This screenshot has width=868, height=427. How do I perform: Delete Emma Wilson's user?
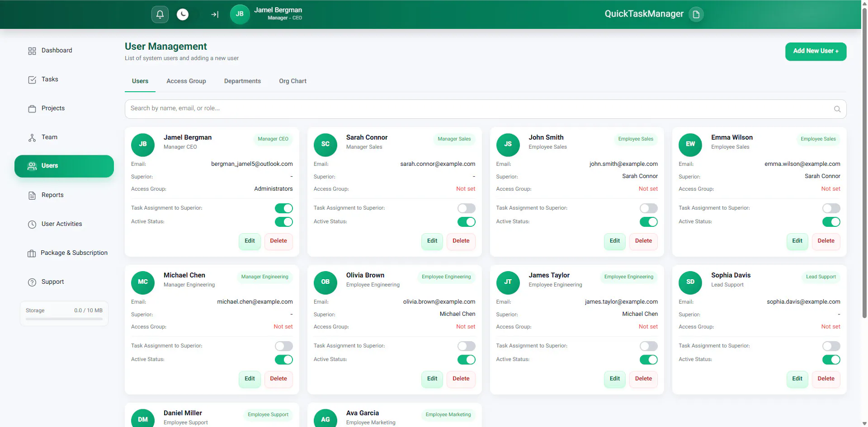click(x=826, y=241)
